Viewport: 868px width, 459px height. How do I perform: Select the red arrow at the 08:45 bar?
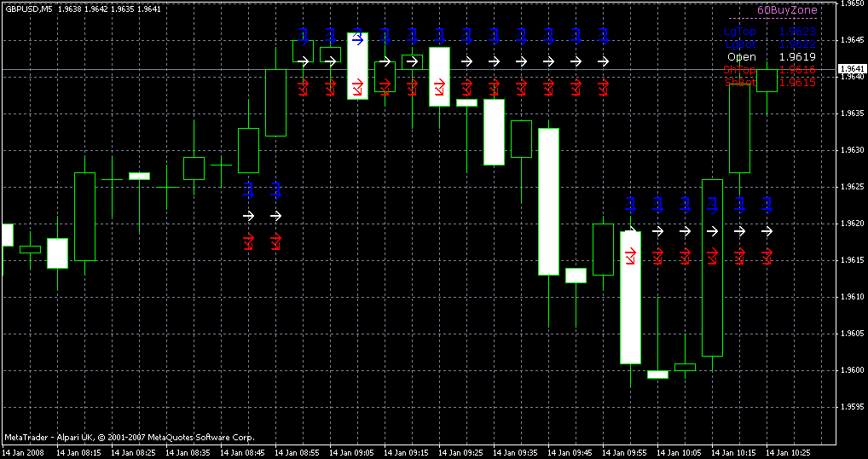pos(249,241)
